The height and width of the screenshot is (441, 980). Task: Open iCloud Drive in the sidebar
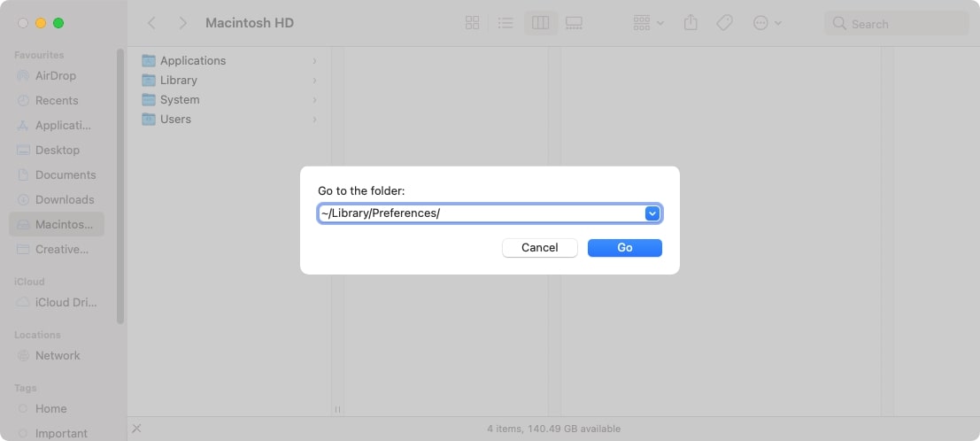pyautogui.click(x=57, y=302)
